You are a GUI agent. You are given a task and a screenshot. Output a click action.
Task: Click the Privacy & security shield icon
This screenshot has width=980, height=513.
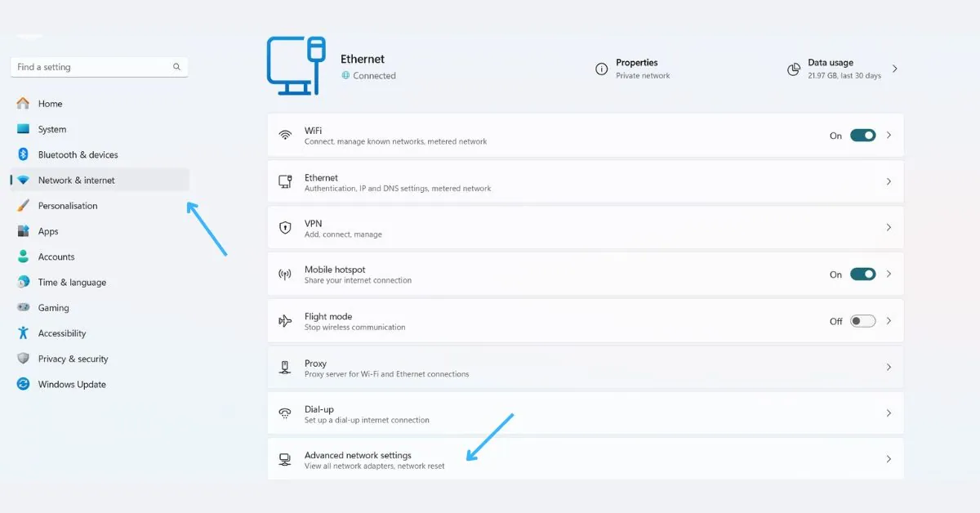coord(23,359)
